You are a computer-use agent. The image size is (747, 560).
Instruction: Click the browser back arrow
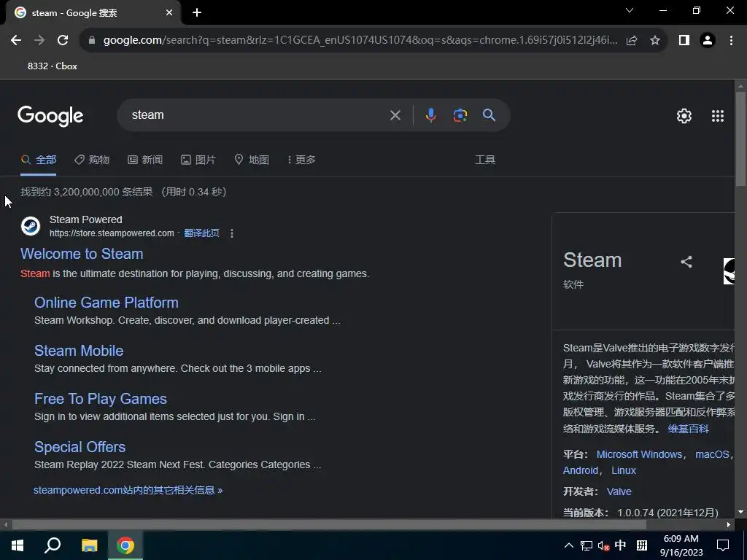click(16, 41)
